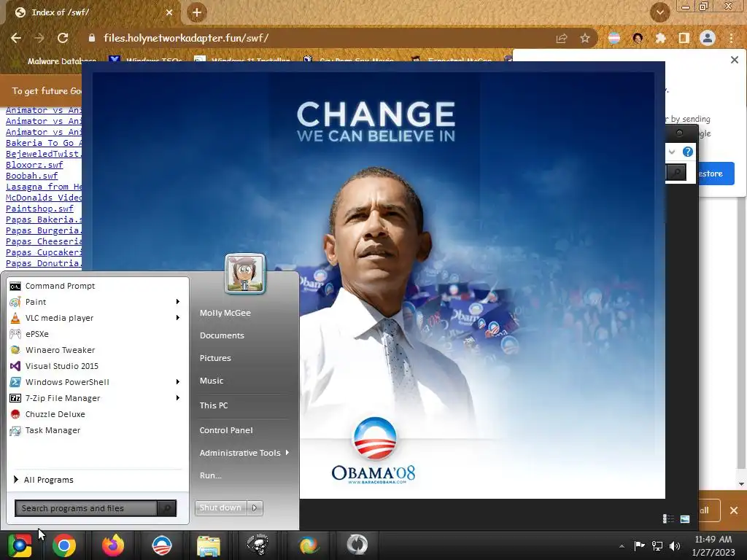Expand Administrative Tools submenu arrow
Viewport: 747px width, 560px height.
[287, 453]
